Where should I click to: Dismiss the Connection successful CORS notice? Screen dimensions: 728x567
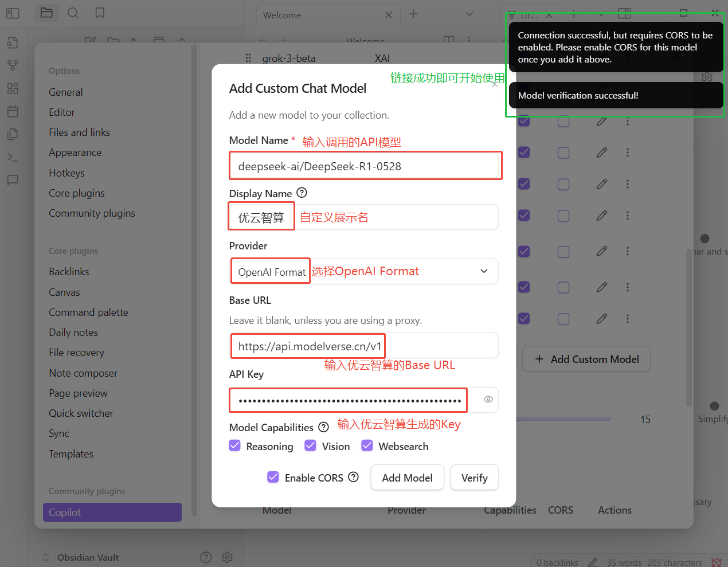click(x=616, y=47)
